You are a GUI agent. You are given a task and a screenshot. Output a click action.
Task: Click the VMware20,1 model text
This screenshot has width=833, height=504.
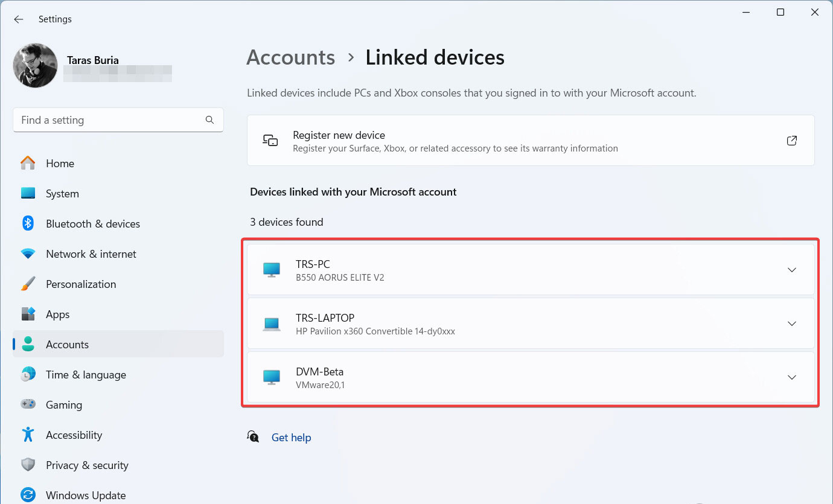(x=320, y=385)
